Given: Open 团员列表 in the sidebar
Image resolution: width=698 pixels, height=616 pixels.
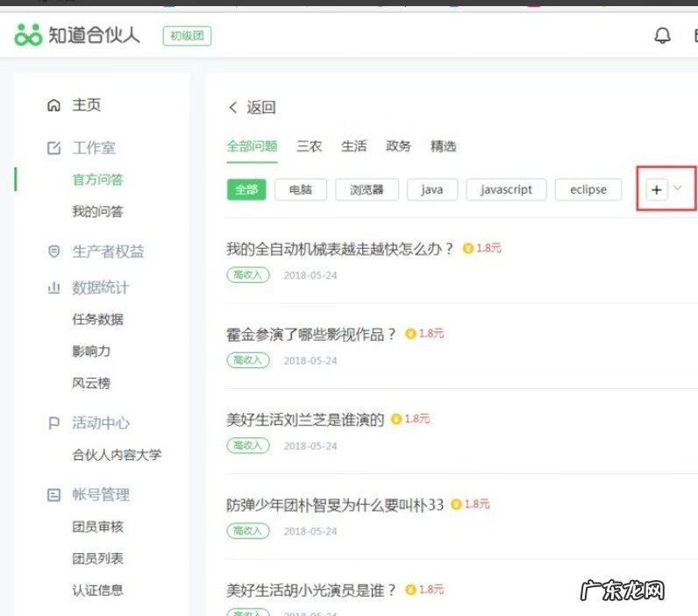Looking at the screenshot, I should pyautogui.click(x=97, y=559).
